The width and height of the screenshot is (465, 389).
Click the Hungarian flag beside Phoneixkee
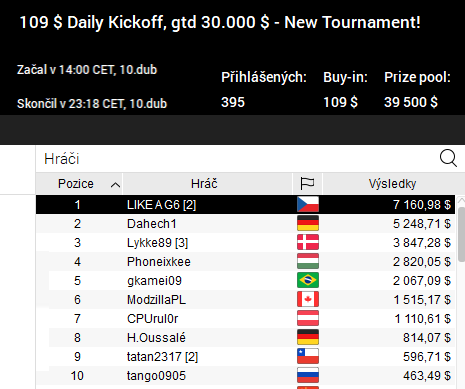tap(308, 261)
